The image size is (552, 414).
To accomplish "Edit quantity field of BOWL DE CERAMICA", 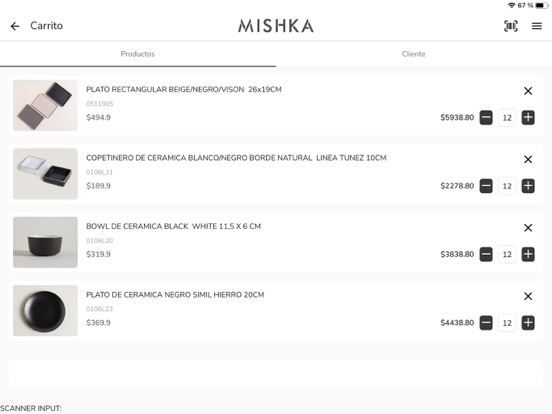I will (507, 254).
